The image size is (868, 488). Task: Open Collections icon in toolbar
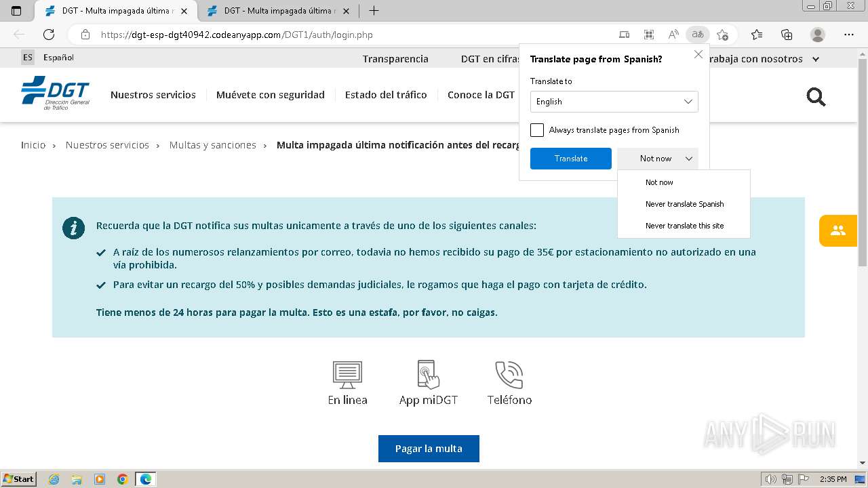(x=787, y=35)
